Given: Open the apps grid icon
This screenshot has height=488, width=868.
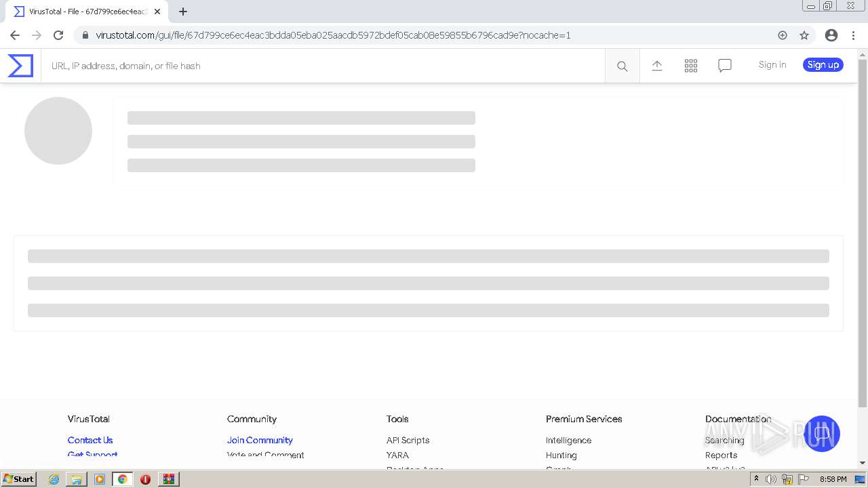Looking at the screenshot, I should [x=690, y=66].
